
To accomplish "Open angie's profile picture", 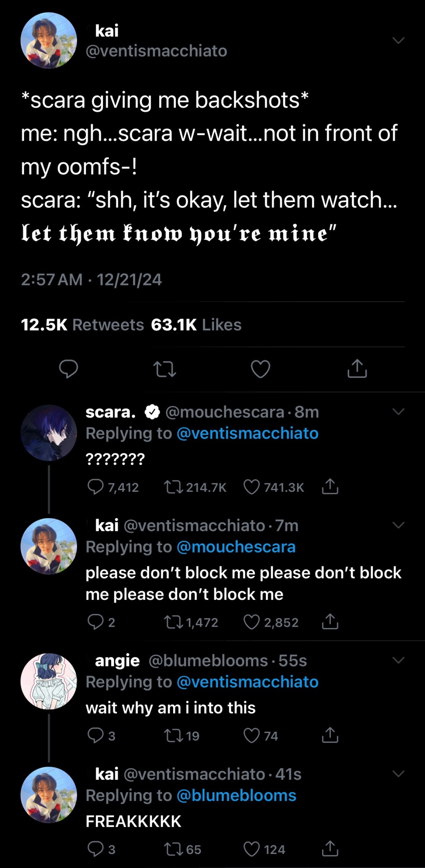I will coord(49,681).
